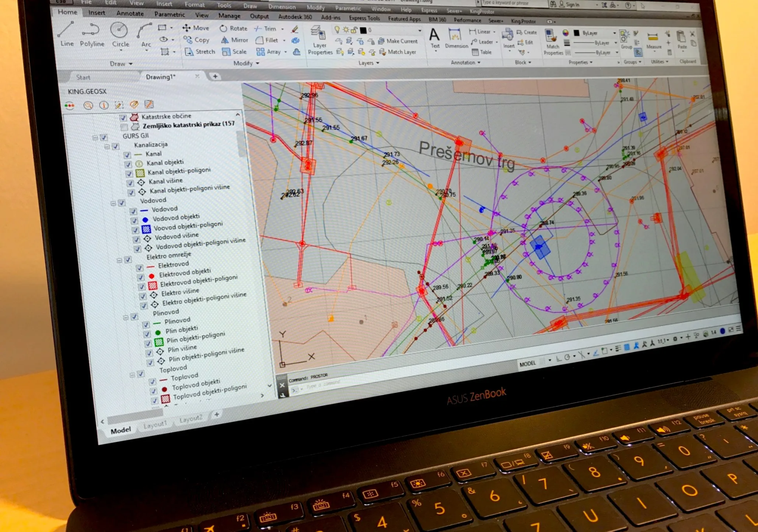Click the Mirror tool icon
This screenshot has height=532, width=758.
(224, 40)
